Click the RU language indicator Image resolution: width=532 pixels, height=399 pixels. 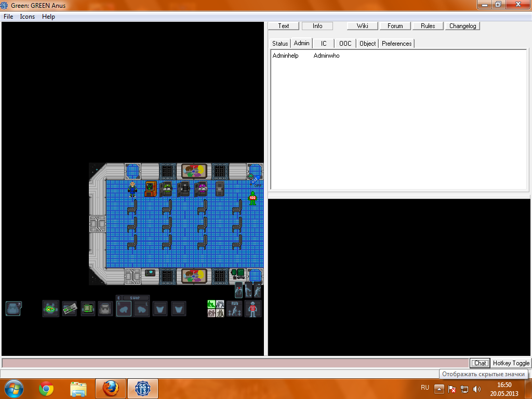pos(425,388)
